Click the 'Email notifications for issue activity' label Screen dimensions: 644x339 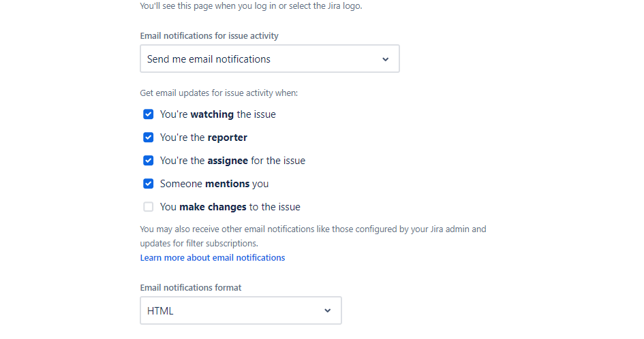(x=209, y=35)
